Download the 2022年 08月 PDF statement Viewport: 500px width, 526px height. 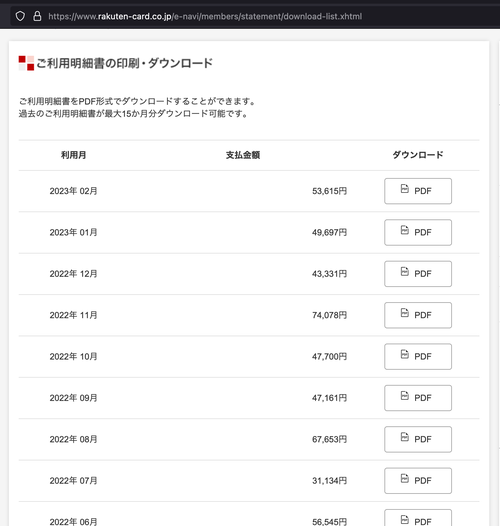pos(418,439)
